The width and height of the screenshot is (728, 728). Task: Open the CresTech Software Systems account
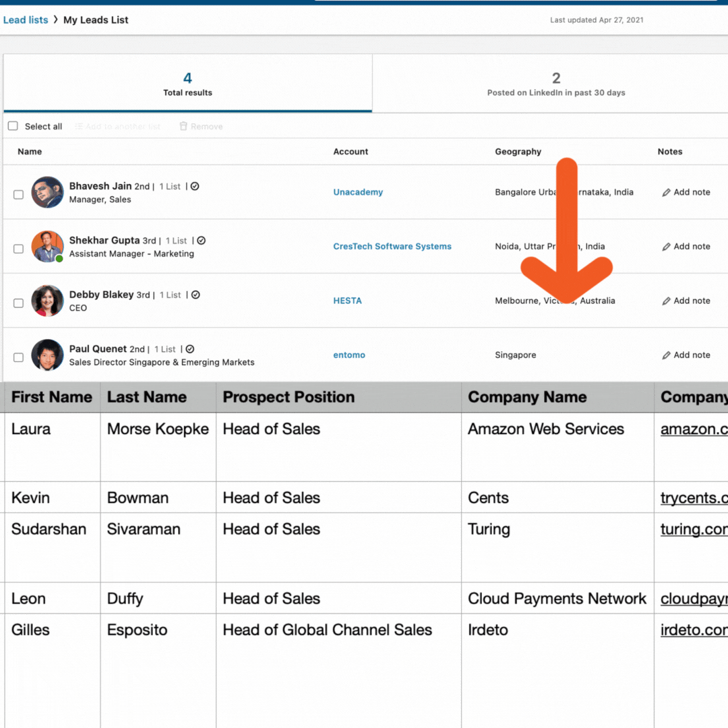[392, 247]
